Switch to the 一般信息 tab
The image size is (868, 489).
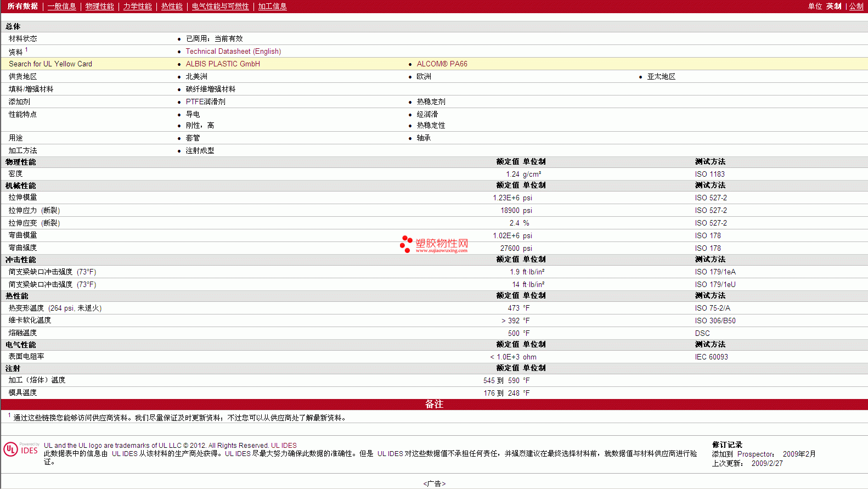[61, 6]
